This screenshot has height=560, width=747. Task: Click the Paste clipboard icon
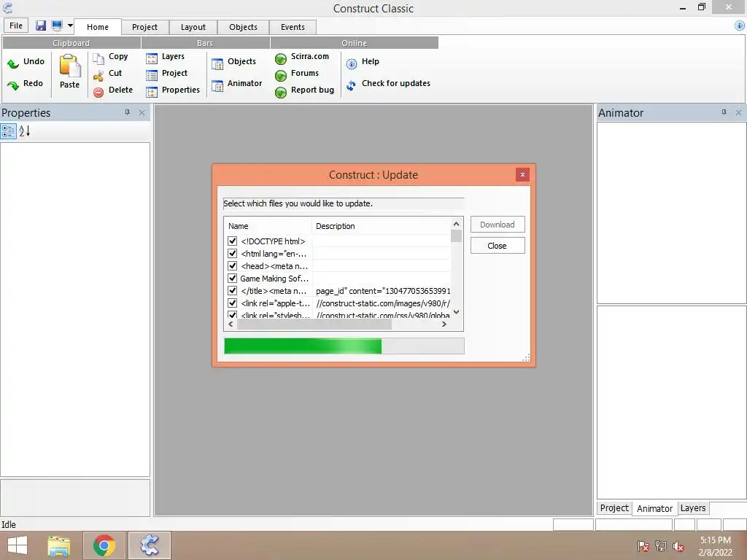point(70,66)
